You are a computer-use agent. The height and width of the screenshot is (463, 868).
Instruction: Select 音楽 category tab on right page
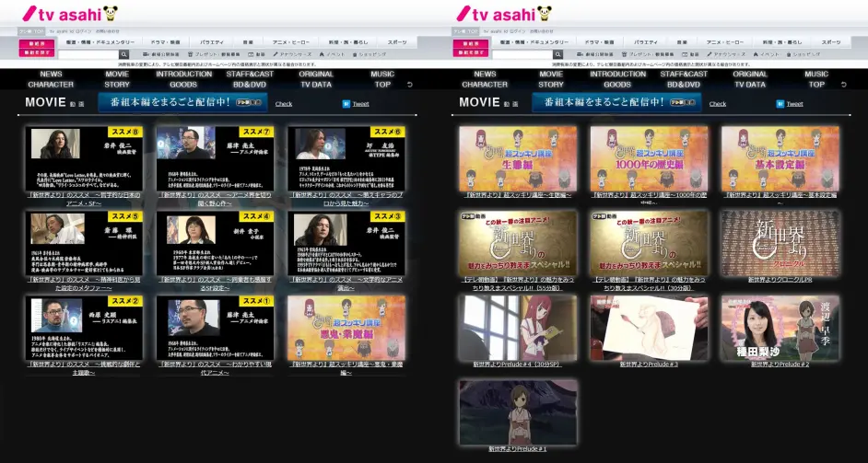point(682,42)
